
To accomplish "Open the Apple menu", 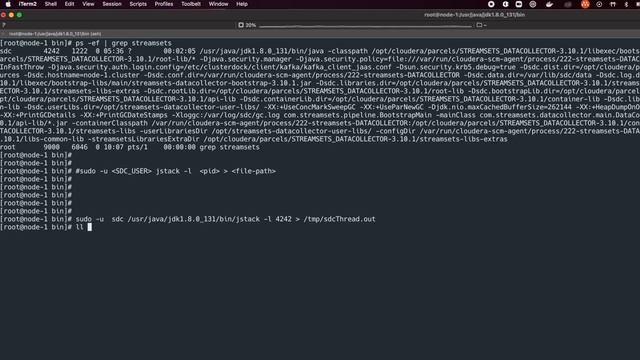I will pyautogui.click(x=8, y=4).
